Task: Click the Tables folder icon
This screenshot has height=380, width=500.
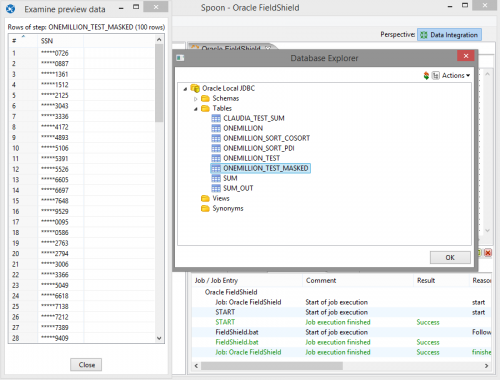Action: click(x=205, y=108)
